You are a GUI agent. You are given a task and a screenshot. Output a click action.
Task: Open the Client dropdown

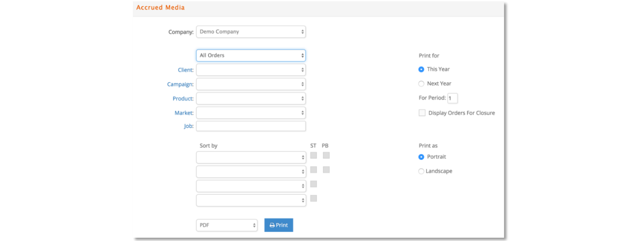tap(251, 70)
